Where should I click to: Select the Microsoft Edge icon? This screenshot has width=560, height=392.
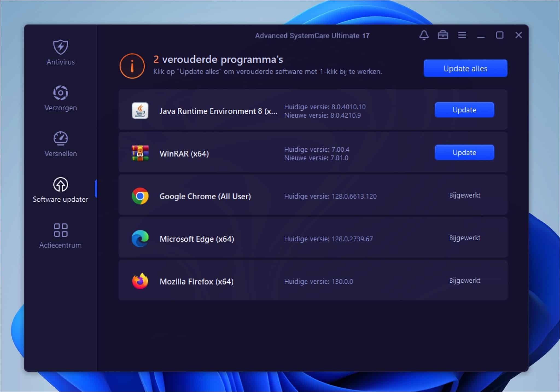tap(140, 238)
